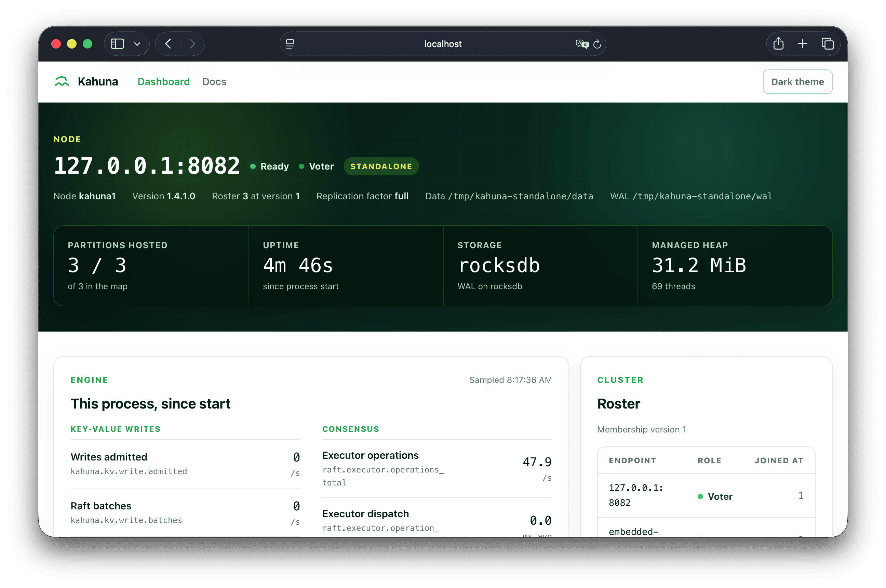
Task: Open a new tab with the plus icon
Action: [x=802, y=44]
